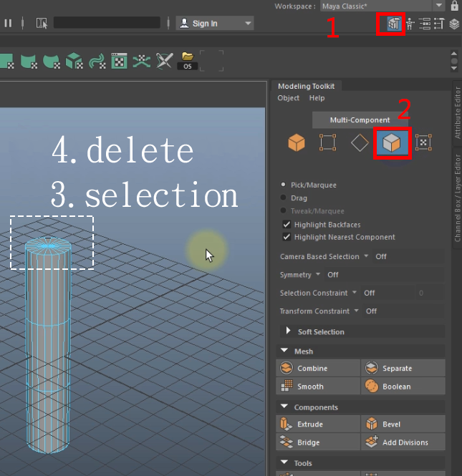462x476 pixels.
Task: Open the vertical Attribute Editor tab
Action: (x=458, y=113)
